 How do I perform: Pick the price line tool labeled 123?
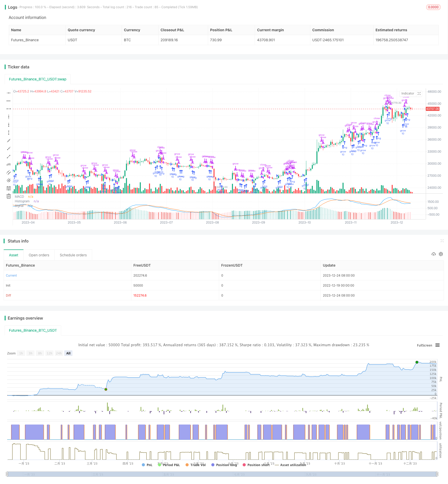[9, 164]
